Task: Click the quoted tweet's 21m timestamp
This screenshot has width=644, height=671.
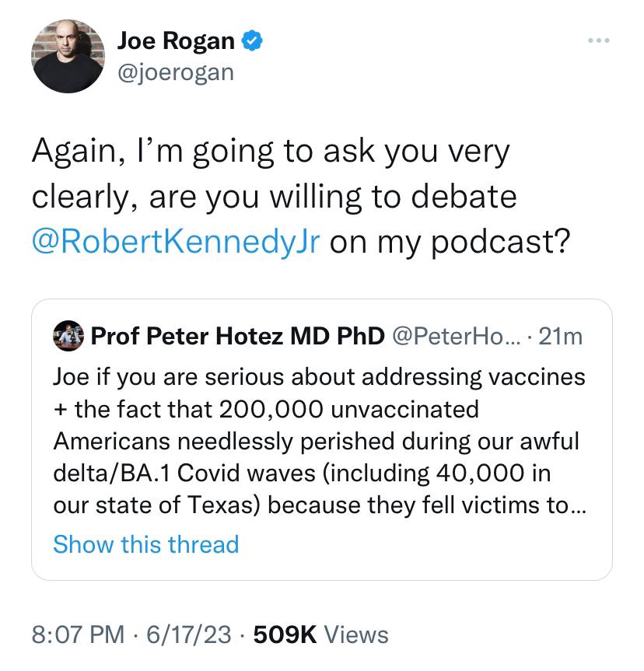Action: 560,336
